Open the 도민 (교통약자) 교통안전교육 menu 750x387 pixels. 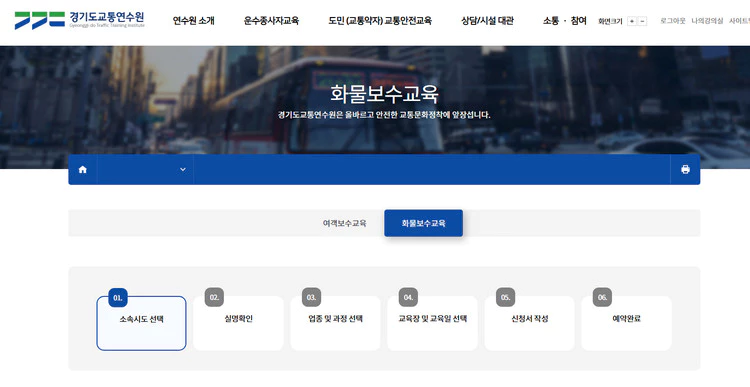380,21
